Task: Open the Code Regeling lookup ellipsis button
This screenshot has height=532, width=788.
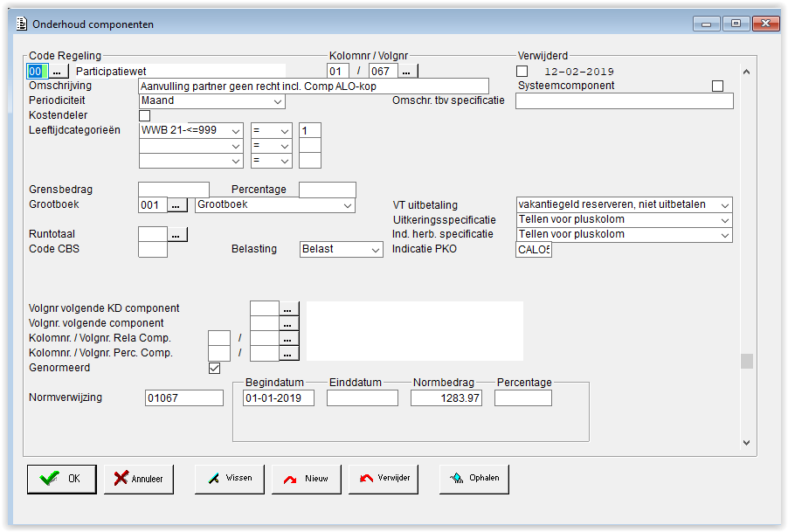Action: 57,72
